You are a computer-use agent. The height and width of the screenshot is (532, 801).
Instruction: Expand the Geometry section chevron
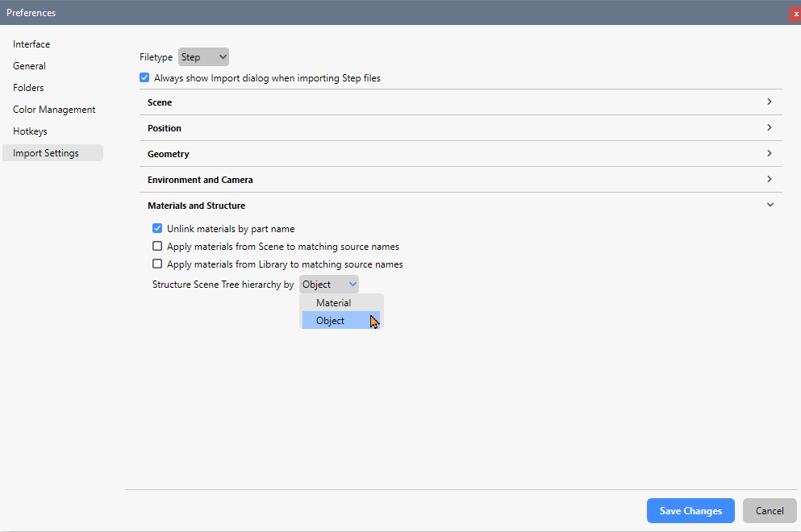tap(769, 154)
